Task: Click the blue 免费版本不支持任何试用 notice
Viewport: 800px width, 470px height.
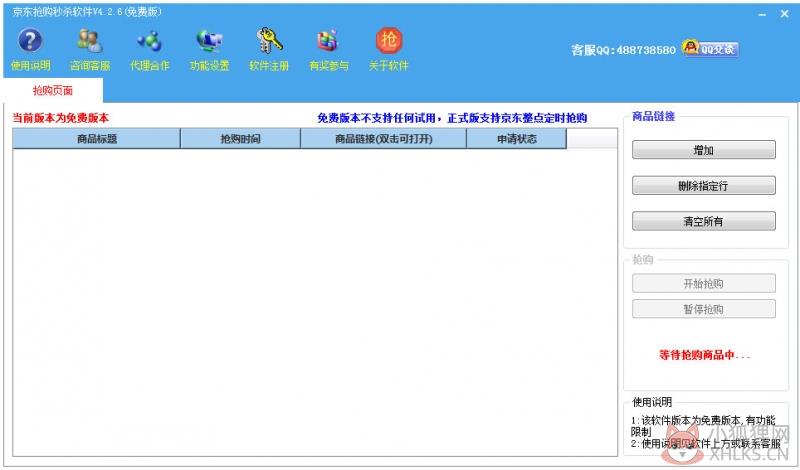Action: 452,118
